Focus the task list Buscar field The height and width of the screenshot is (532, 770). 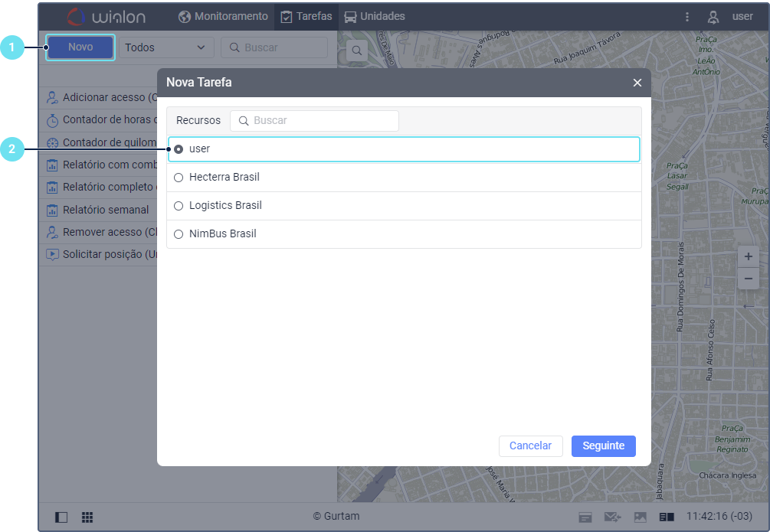tap(274, 47)
